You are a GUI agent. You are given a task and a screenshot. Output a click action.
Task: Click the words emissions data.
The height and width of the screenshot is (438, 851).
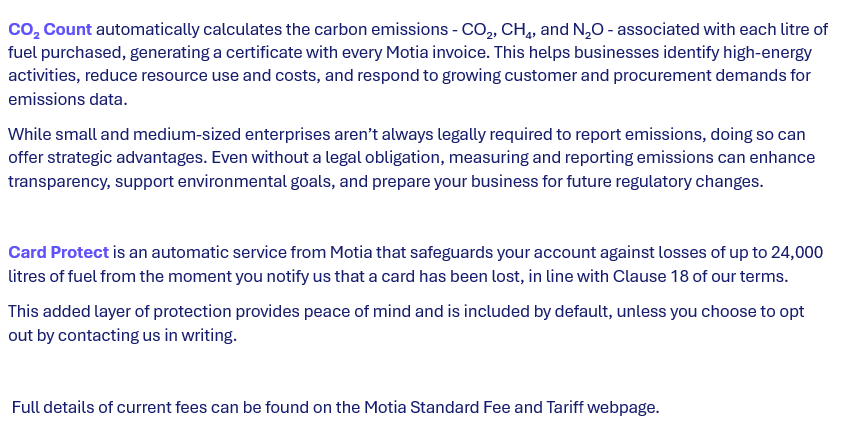click(x=66, y=99)
